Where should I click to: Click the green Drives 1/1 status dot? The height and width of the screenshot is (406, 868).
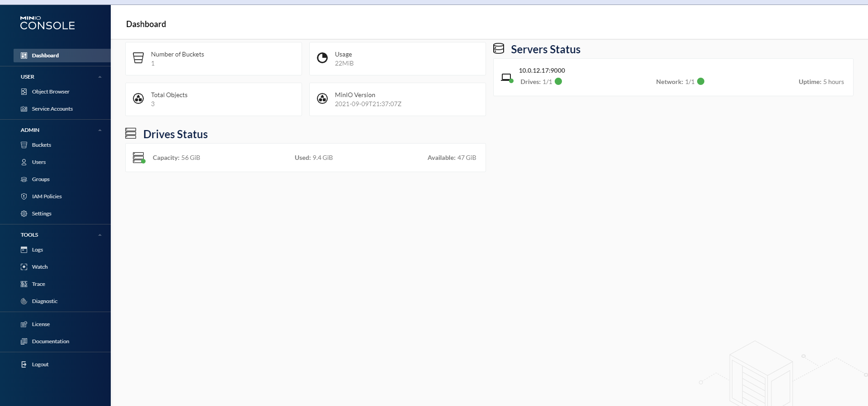(558, 81)
